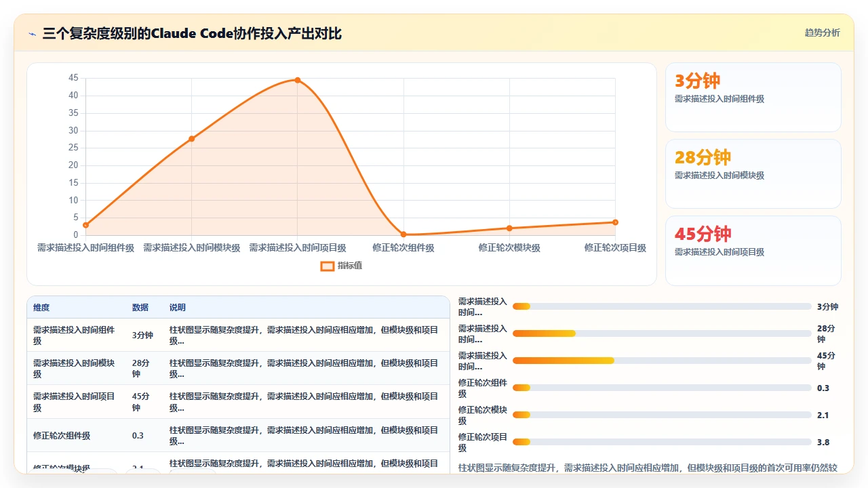This screenshot has width=868, height=488.
Task: Click the 趋势分析 tag in the header
Action: tap(822, 33)
